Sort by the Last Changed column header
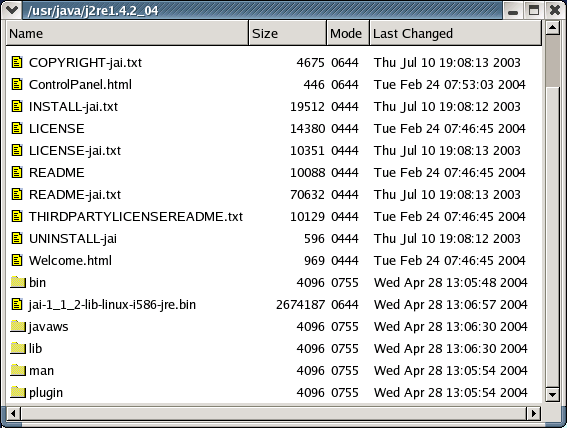 456,33
